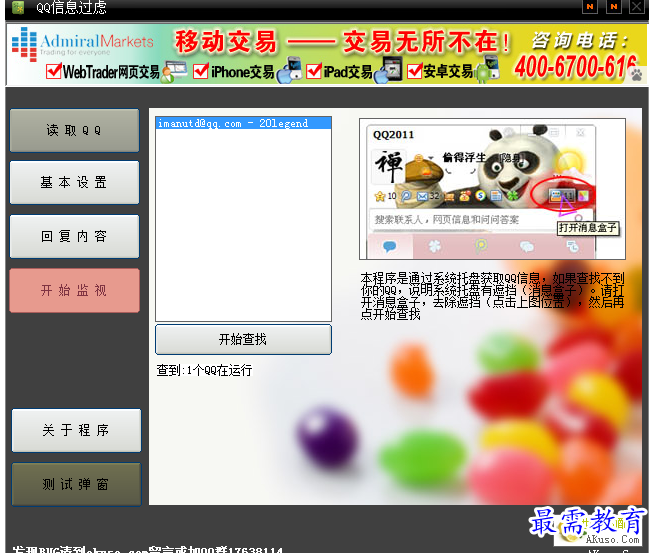Click the 安卓交易 checkbox in banner
This screenshot has width=653, height=553.
414,71
